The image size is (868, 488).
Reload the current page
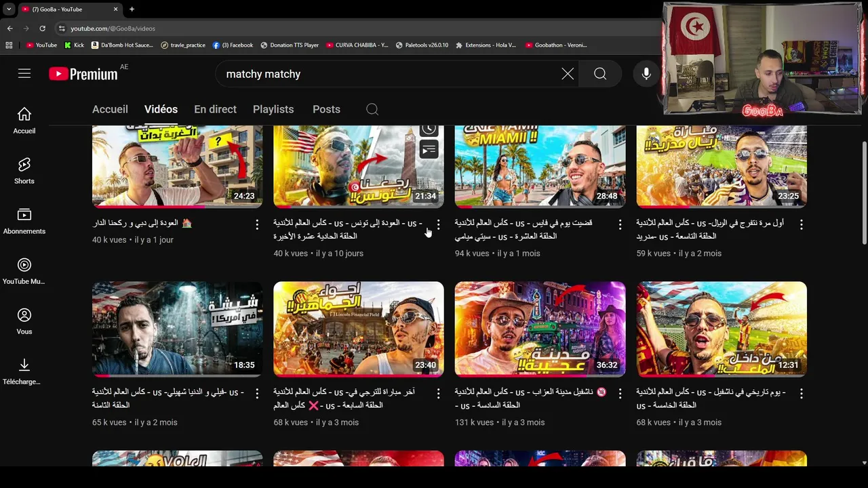[42, 28]
